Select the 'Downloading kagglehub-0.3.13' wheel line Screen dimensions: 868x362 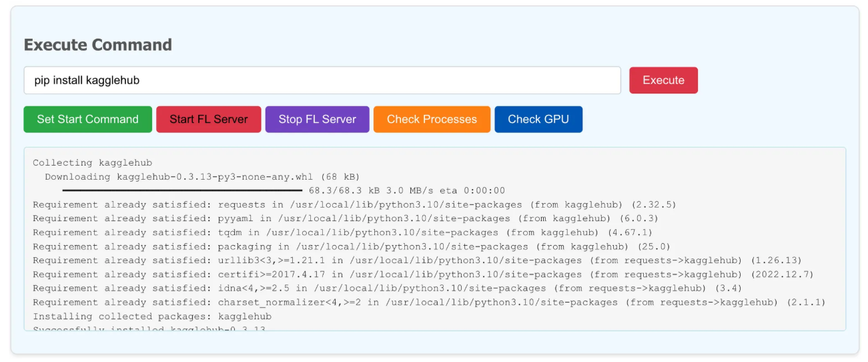click(x=201, y=176)
